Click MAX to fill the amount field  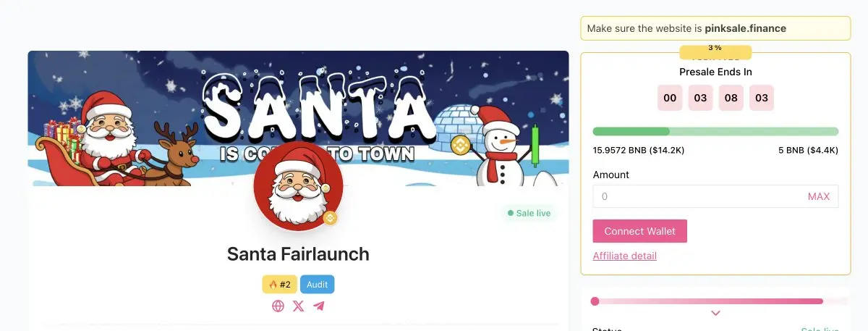point(819,196)
